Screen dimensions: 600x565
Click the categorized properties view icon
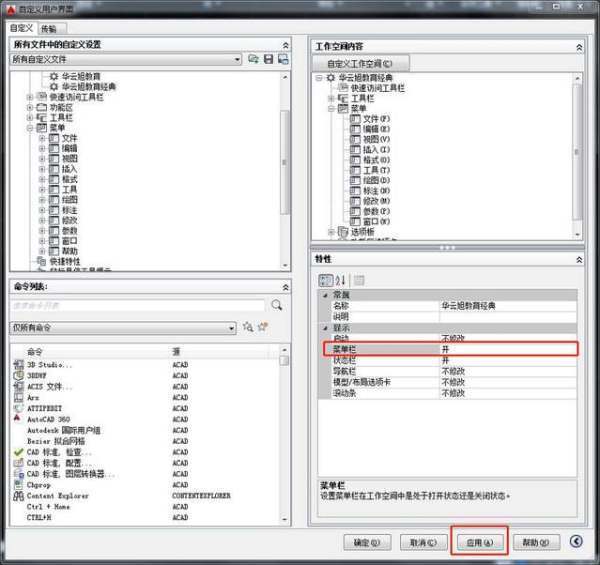pyautogui.click(x=326, y=280)
